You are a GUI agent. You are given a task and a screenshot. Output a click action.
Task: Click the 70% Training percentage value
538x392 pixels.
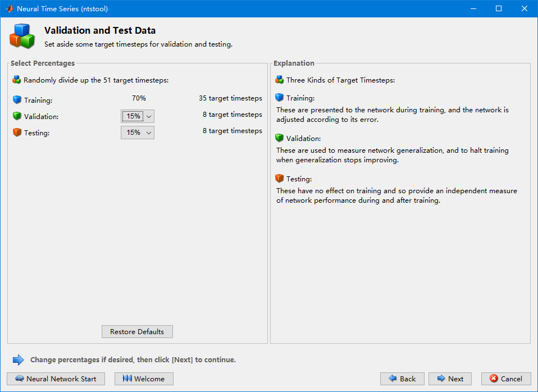coord(139,98)
